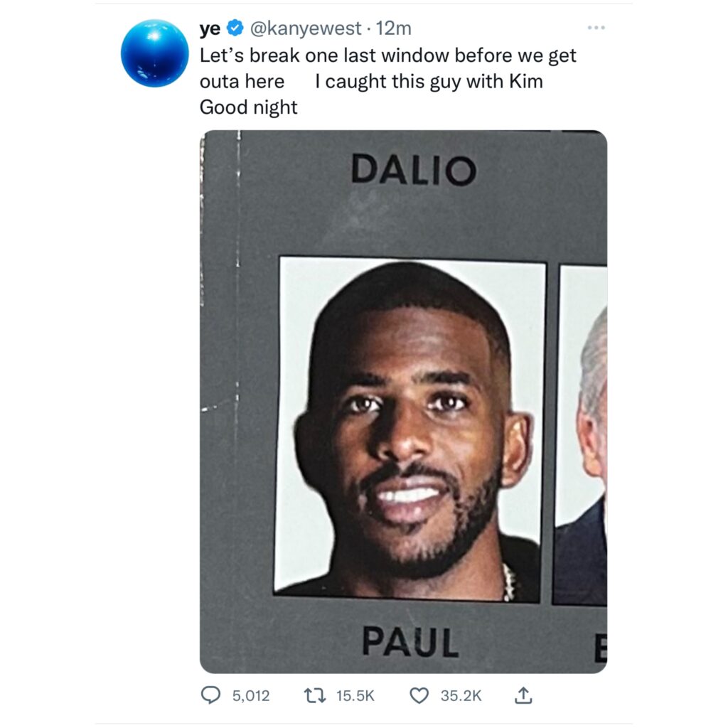The height and width of the screenshot is (728, 728).
Task: Click the 15.5K retweet count
Action: (355, 695)
